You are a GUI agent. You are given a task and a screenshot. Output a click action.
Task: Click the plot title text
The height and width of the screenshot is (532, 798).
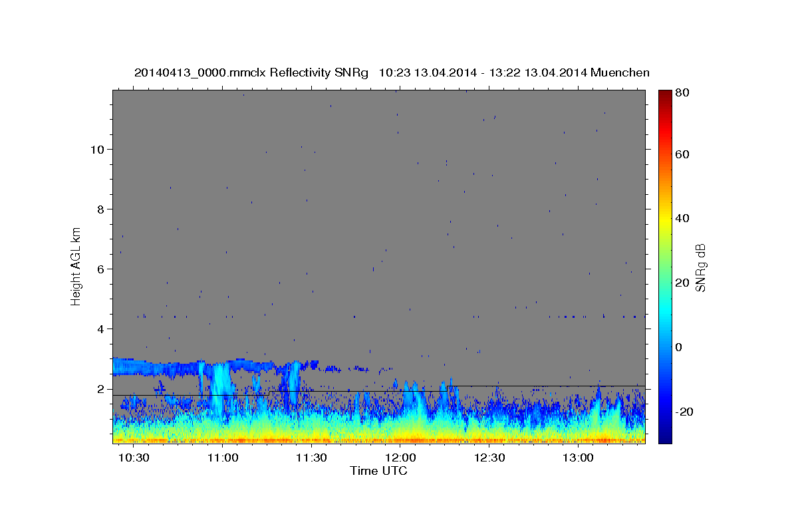392,72
